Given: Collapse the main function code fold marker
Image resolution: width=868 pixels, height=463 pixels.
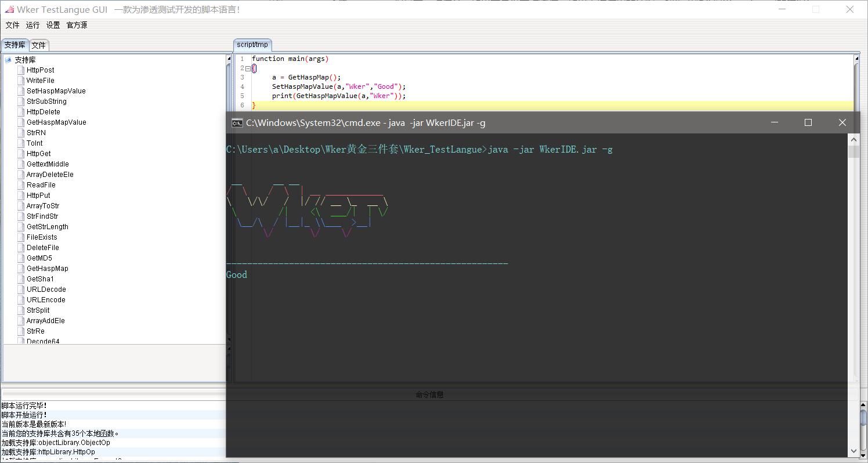Looking at the screenshot, I should (248, 68).
